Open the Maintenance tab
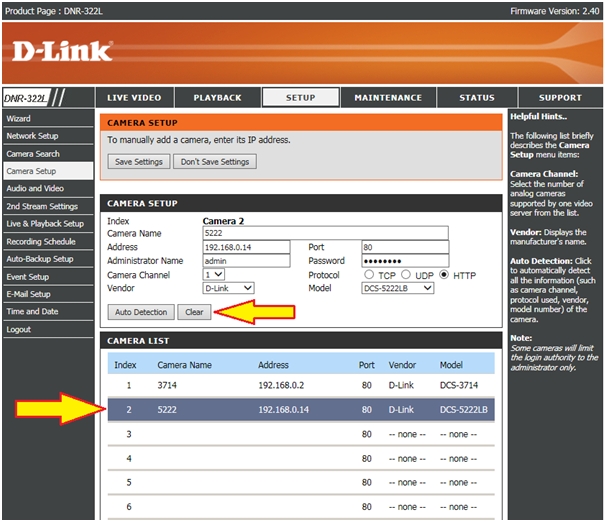606x522 pixels. pyautogui.click(x=388, y=98)
